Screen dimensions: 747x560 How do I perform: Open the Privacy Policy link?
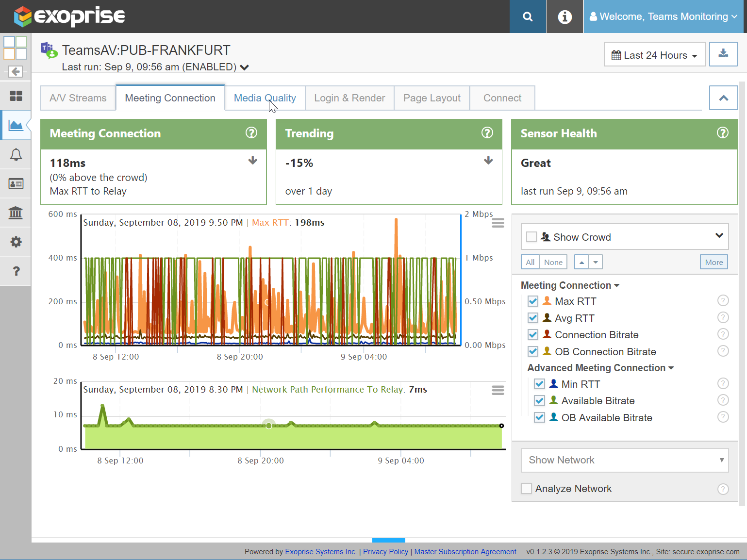pos(386,552)
